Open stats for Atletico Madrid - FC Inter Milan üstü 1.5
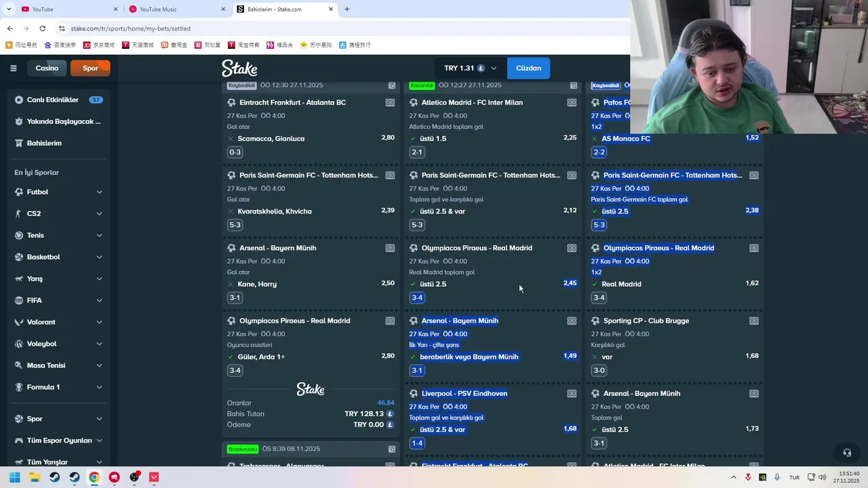 tap(572, 102)
